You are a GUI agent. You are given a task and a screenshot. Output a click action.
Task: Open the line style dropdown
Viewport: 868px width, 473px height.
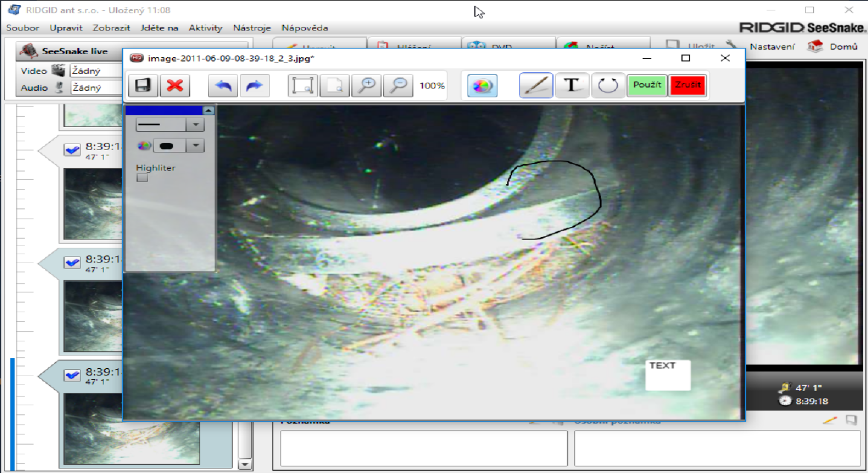coord(196,125)
